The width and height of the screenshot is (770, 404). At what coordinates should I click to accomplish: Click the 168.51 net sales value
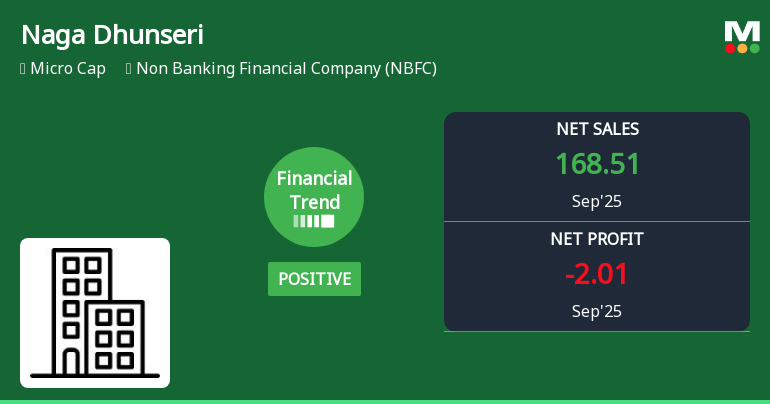[x=597, y=164]
